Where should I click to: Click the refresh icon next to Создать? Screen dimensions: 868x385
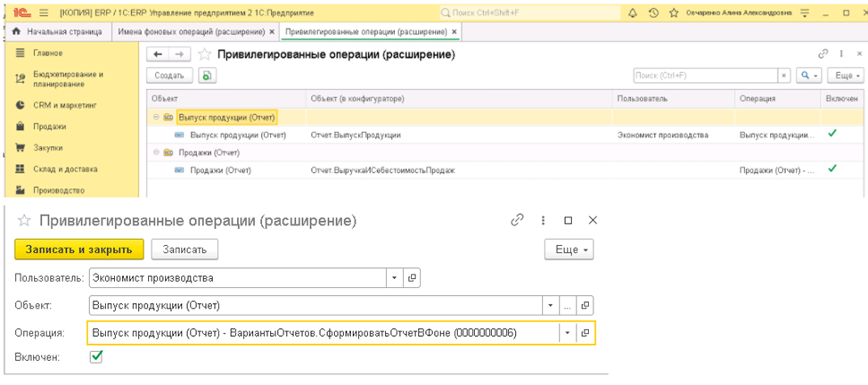pos(207,76)
